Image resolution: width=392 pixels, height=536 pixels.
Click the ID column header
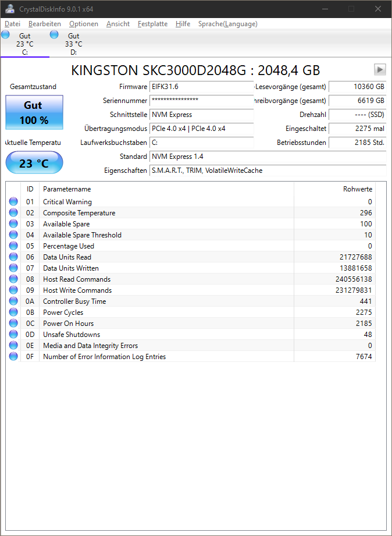pyautogui.click(x=30, y=189)
